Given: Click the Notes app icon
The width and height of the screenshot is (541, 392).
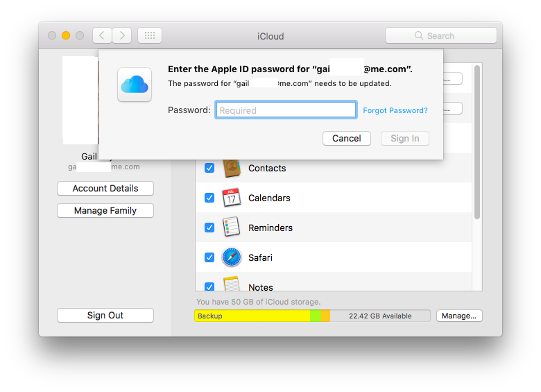Looking at the screenshot, I should (232, 284).
